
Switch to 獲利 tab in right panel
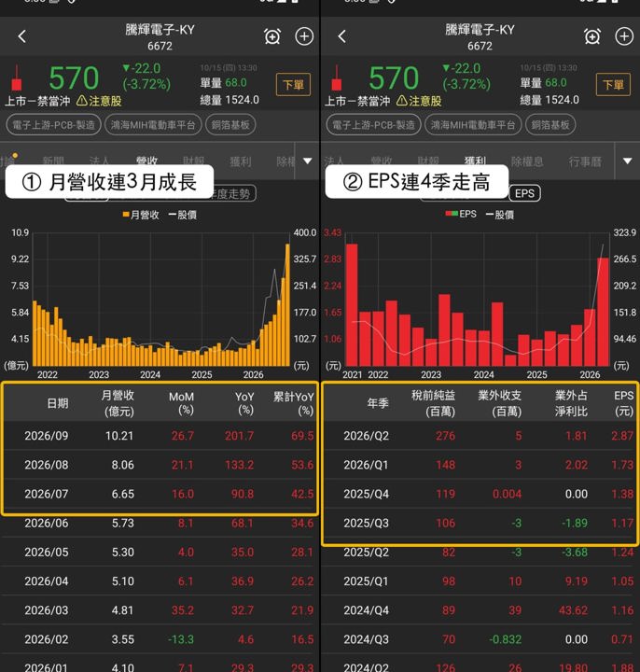(475, 161)
